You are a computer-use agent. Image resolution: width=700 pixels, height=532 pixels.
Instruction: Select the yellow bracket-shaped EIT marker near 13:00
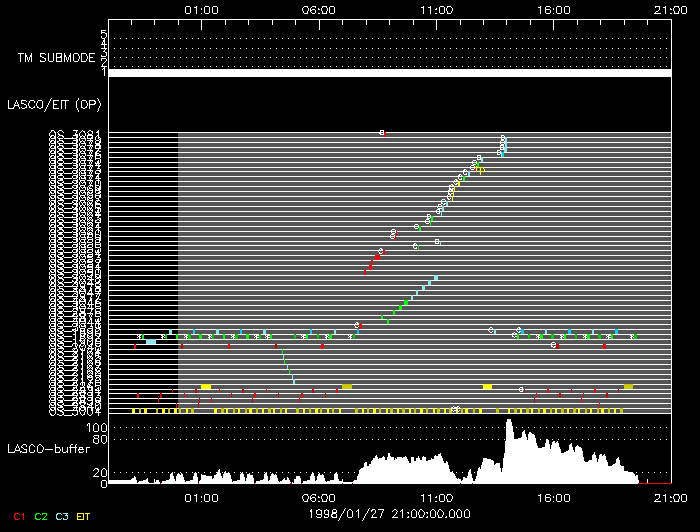(x=480, y=170)
